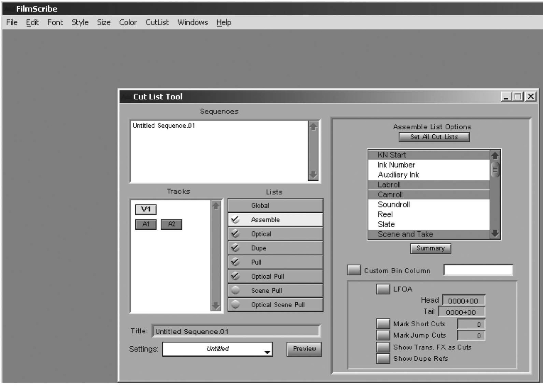Click the Title text field

click(236, 331)
